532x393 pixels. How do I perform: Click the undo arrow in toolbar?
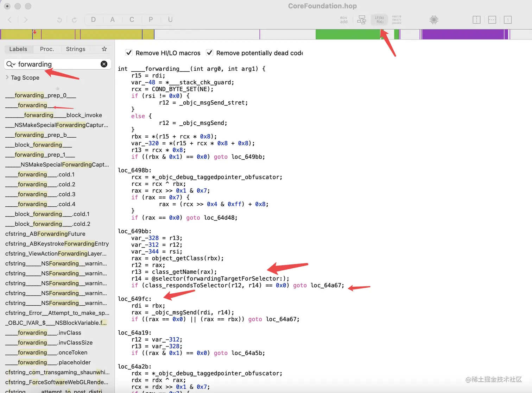point(59,20)
